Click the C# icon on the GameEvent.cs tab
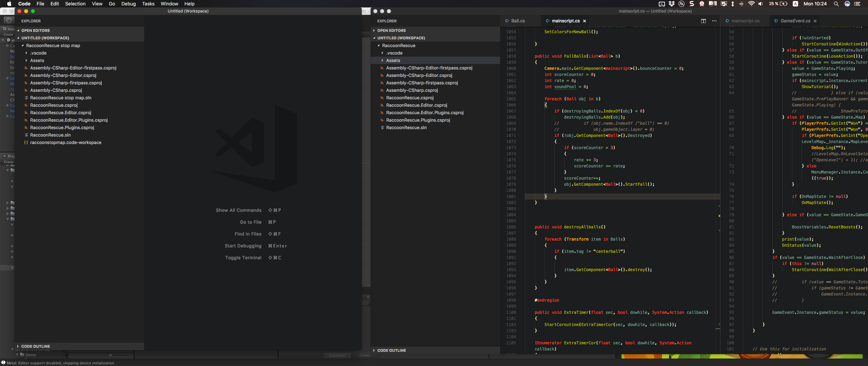This screenshot has height=366, width=868. click(776, 21)
